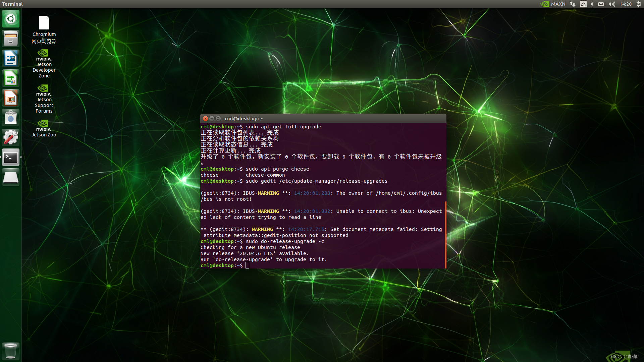Click 'Checking for a new Ubuntu release' line

[250, 247]
